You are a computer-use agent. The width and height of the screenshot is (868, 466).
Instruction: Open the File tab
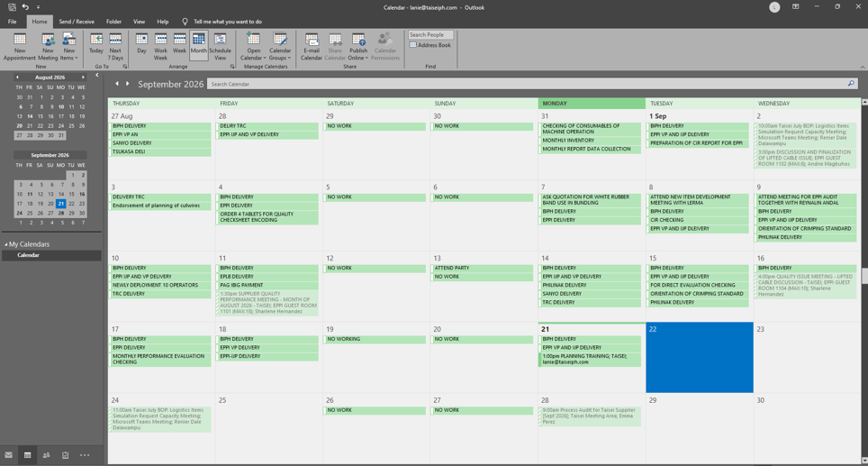tap(13, 22)
